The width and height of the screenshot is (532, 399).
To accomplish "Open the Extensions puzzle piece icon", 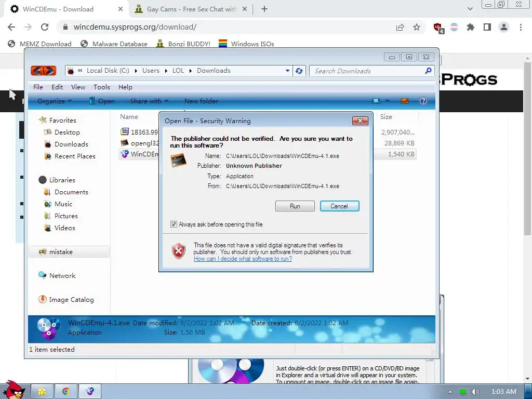I will pyautogui.click(x=471, y=27).
